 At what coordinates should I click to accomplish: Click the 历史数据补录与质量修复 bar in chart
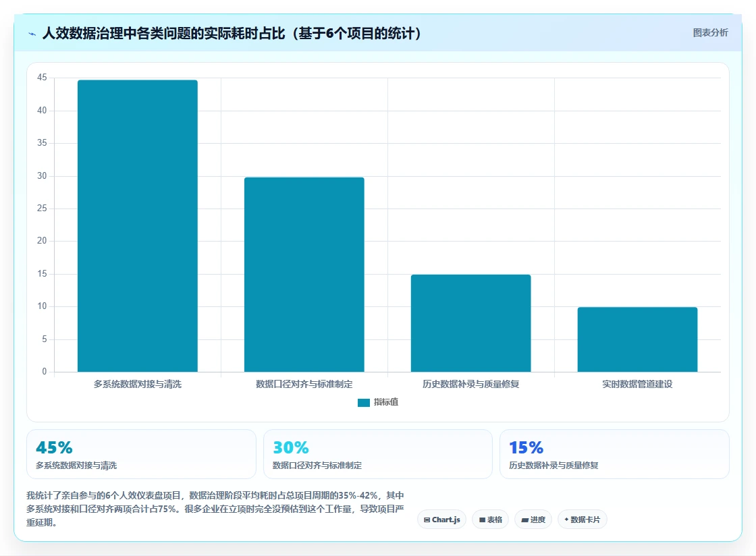click(471, 323)
